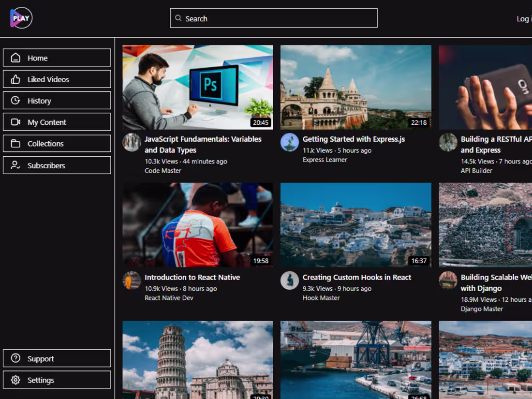Viewport: 532px width, 399px height.
Task: Click React Native Dev channel name
Action: [x=169, y=298]
